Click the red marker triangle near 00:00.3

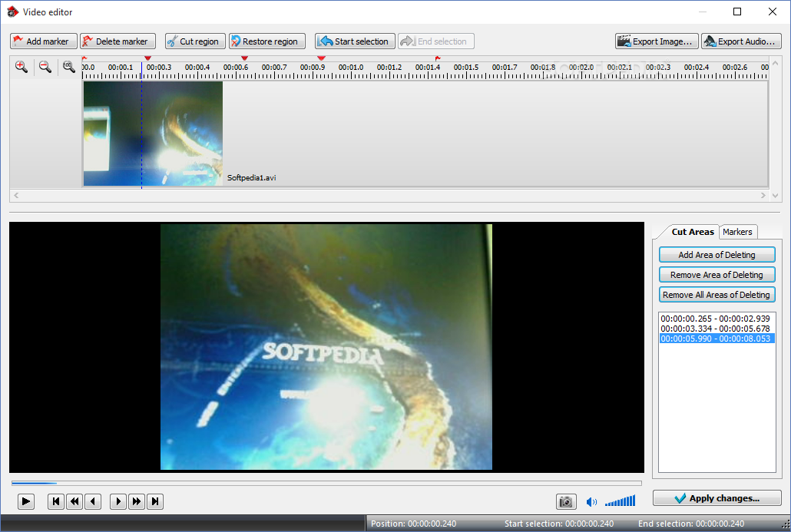[x=147, y=58]
